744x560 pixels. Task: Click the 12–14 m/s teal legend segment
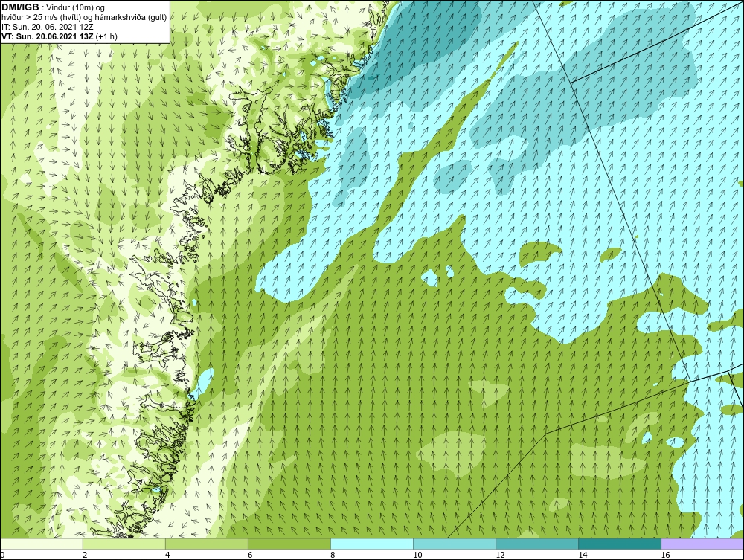click(x=536, y=544)
